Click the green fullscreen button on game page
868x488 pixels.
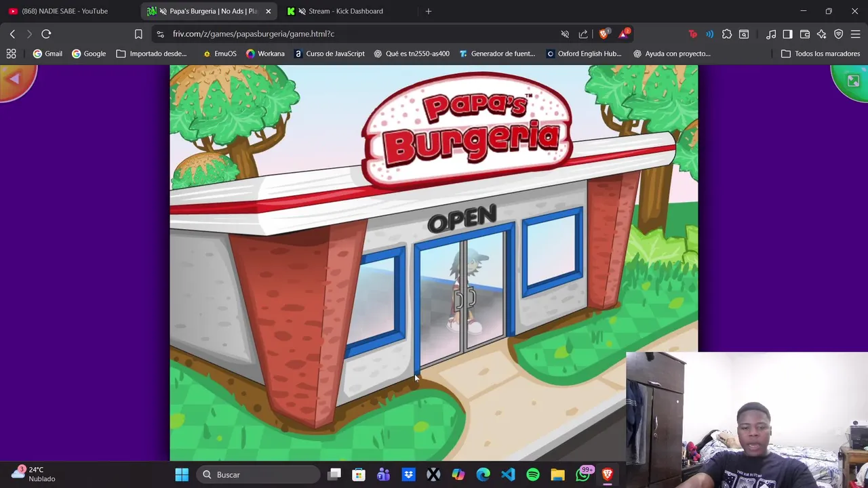[853, 81]
